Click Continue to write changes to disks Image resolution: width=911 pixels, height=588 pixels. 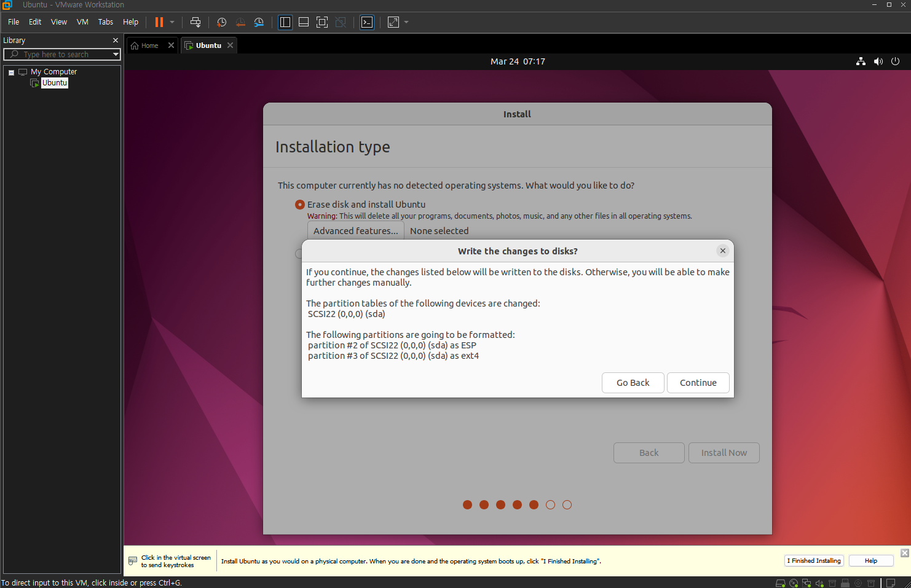point(698,383)
